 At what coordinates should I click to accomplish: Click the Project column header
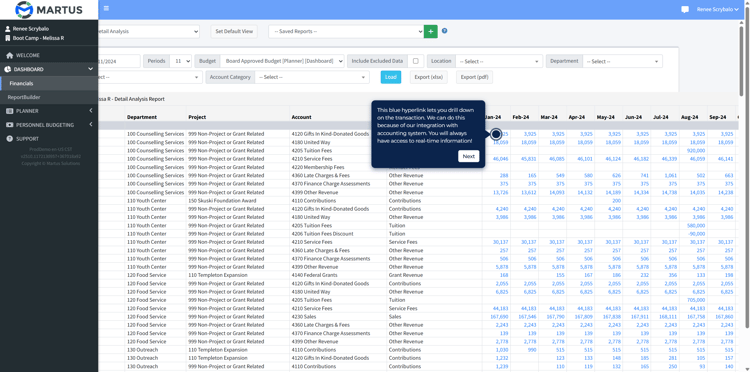click(197, 117)
